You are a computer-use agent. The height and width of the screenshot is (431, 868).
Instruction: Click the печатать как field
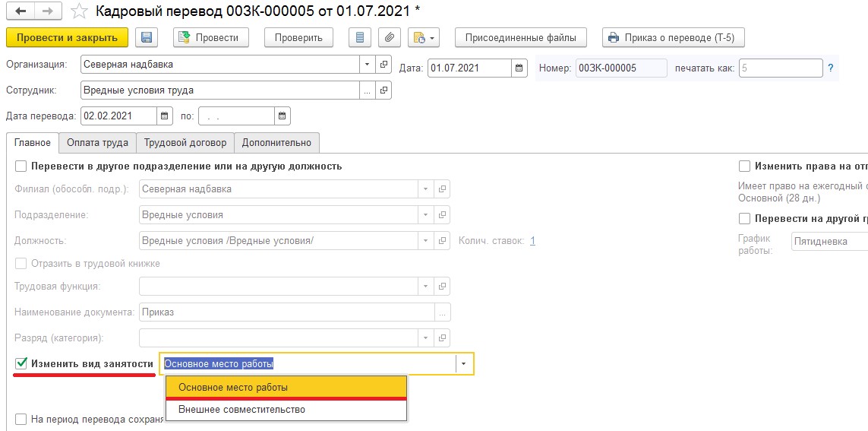coord(781,68)
